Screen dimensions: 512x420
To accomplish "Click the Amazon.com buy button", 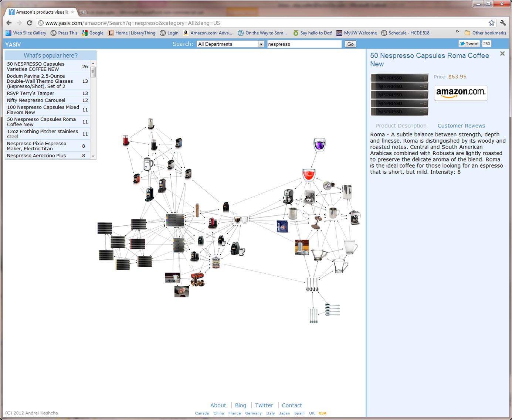I will tap(460, 93).
